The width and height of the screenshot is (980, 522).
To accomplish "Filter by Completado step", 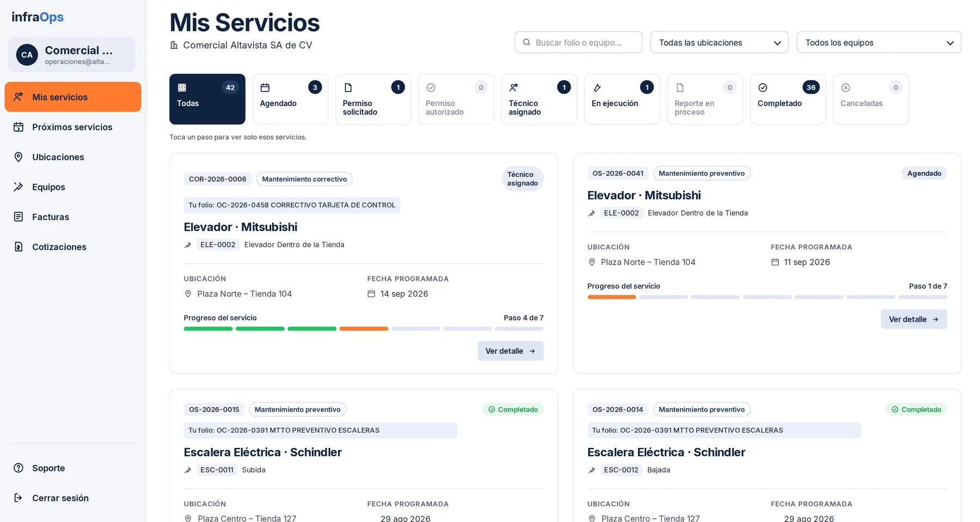I will tap(788, 99).
